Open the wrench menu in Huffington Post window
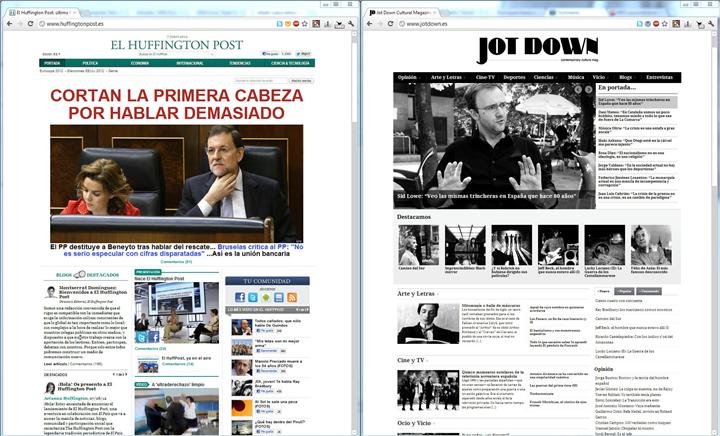Screen dimensions: 720x436 pos(351,24)
